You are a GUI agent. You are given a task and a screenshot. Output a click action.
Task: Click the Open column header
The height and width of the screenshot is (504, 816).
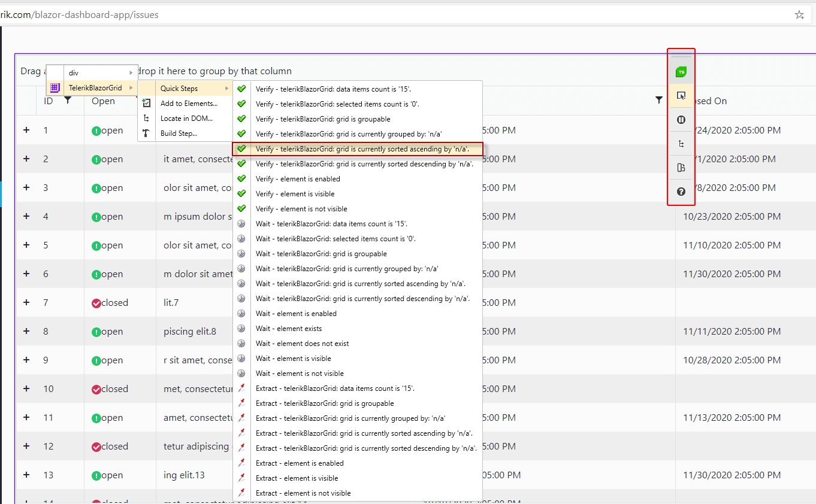(103, 101)
